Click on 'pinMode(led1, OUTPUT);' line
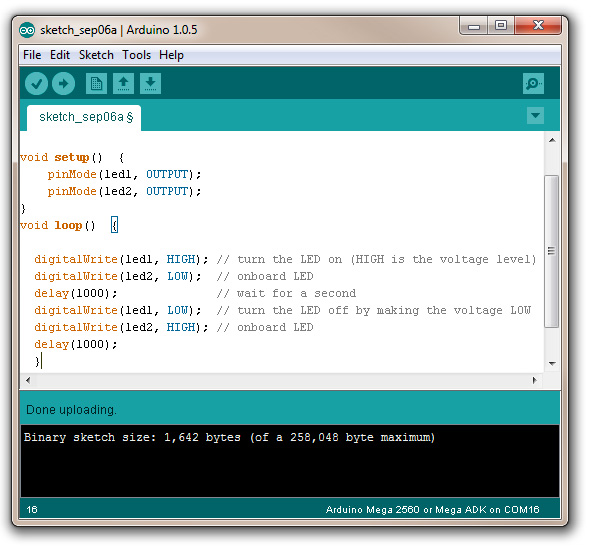Viewport: 594px width, 548px height. tap(124, 175)
